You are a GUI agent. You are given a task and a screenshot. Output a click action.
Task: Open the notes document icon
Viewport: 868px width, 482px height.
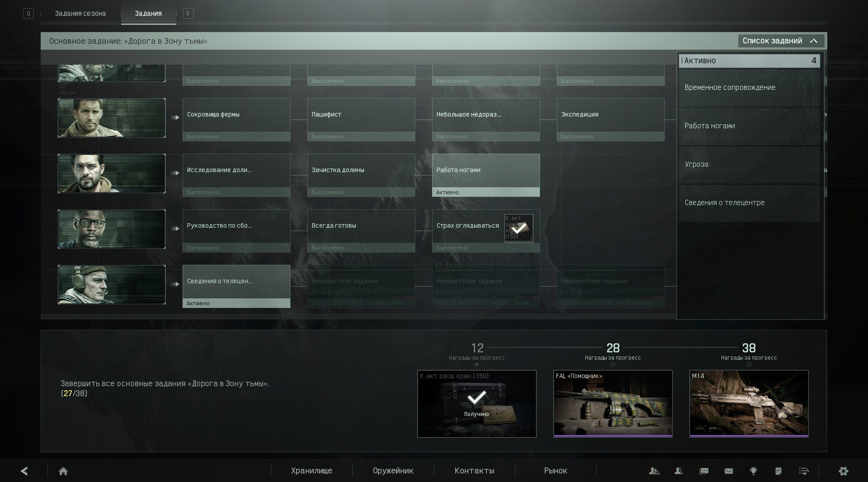point(778,471)
